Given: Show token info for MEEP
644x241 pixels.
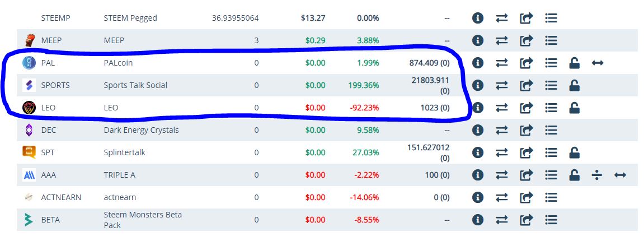Looking at the screenshot, I should pyautogui.click(x=477, y=40).
